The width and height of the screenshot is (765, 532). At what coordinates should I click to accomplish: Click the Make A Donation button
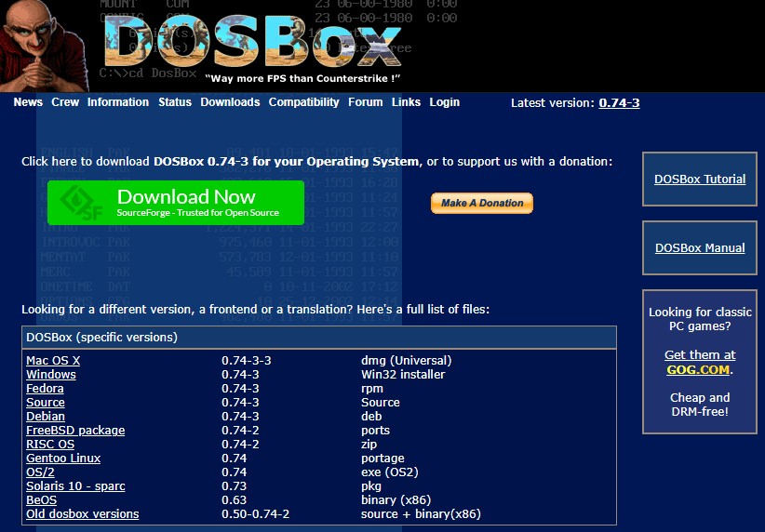click(x=482, y=203)
